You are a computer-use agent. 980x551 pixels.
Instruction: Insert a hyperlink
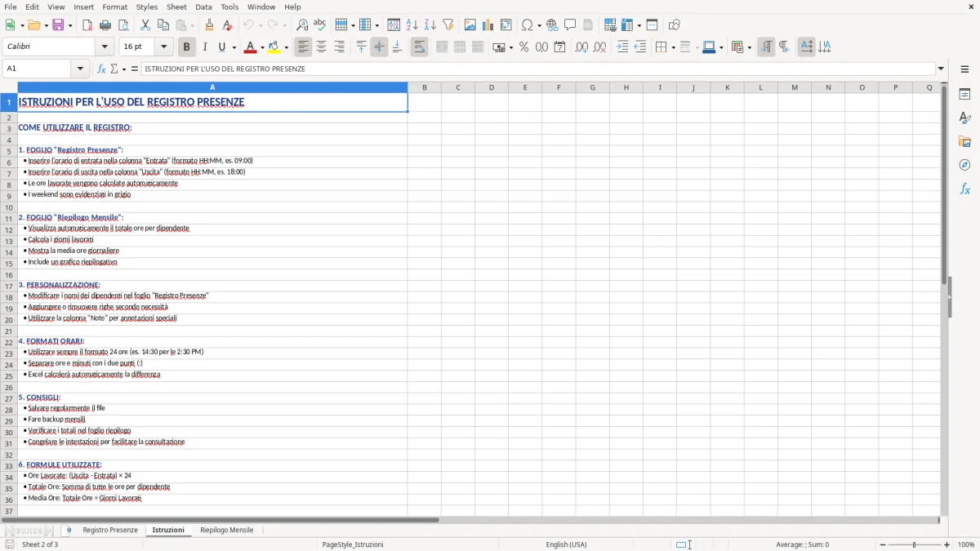coord(552,24)
